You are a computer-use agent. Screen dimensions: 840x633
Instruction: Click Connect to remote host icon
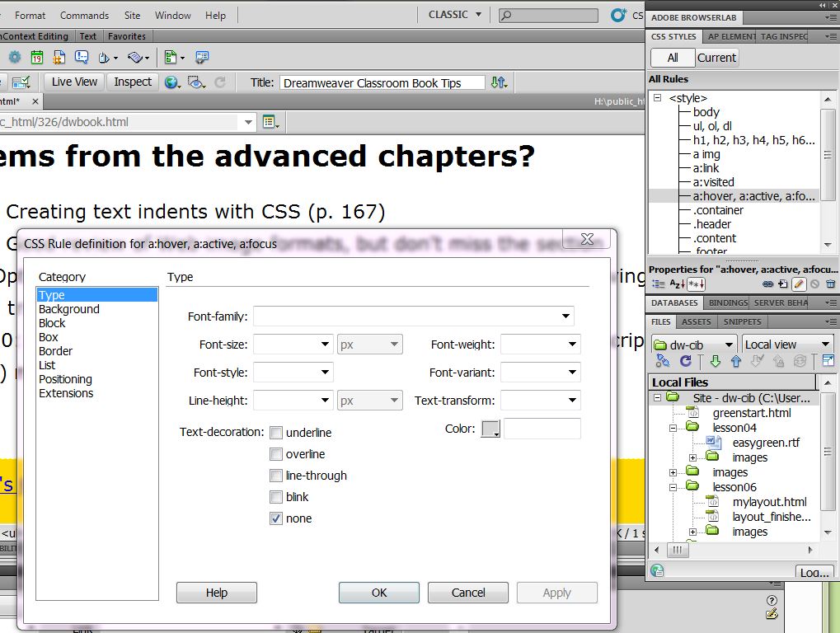663,361
